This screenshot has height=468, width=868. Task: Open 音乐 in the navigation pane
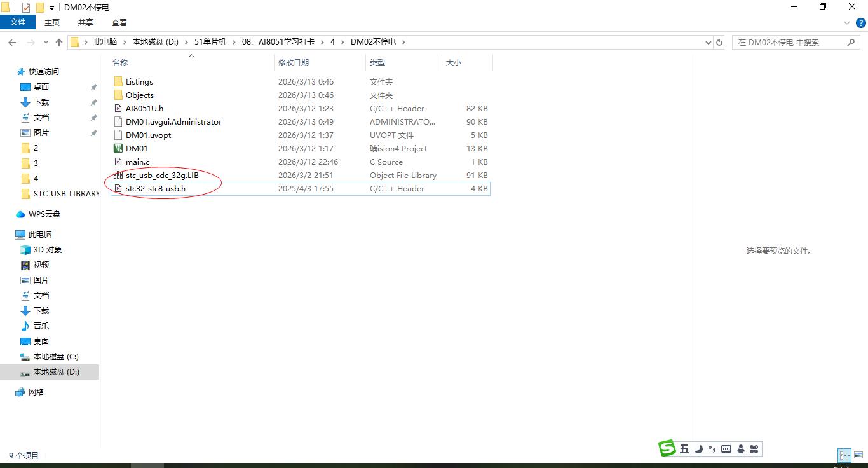coord(41,326)
